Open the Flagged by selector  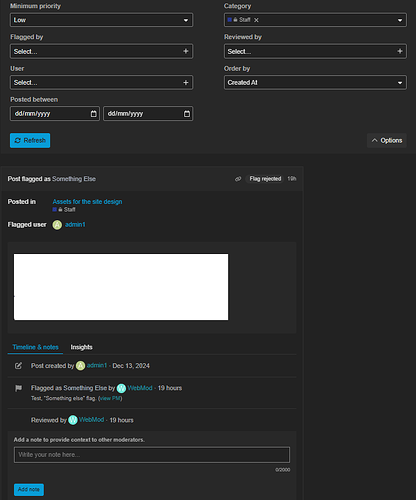(101, 51)
